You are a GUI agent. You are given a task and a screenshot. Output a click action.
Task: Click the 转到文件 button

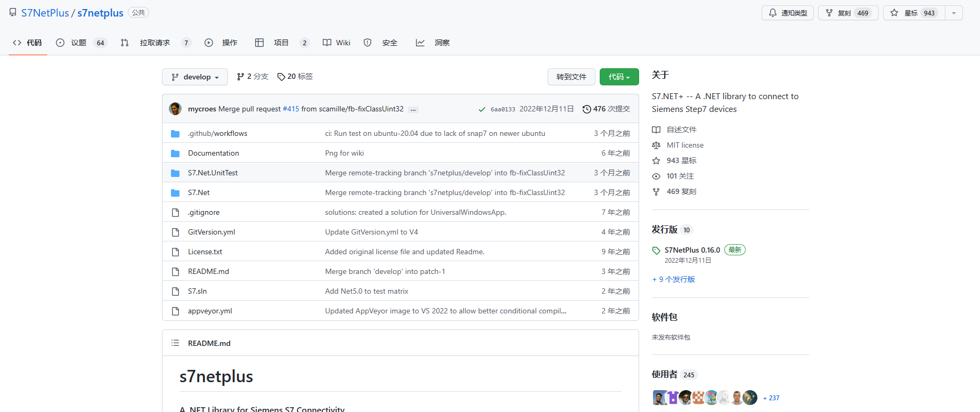[x=571, y=77]
